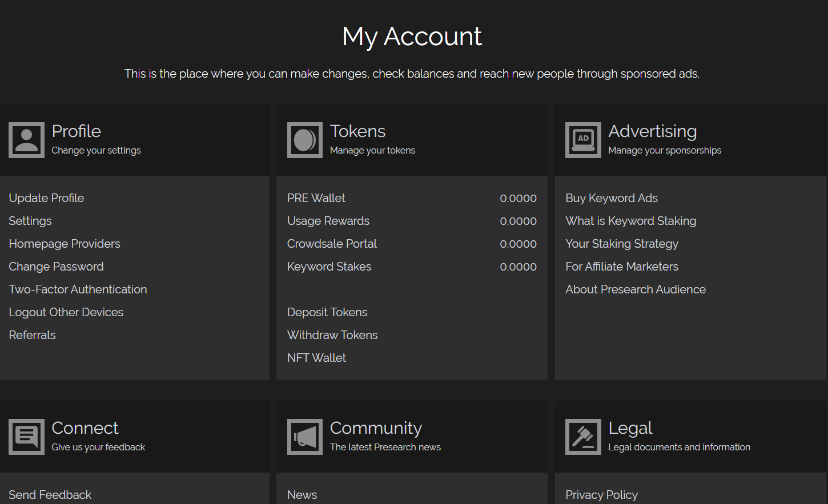Click the Keyword Stakes balance 0.0000
Screen dimensions: 828x504
point(518,267)
